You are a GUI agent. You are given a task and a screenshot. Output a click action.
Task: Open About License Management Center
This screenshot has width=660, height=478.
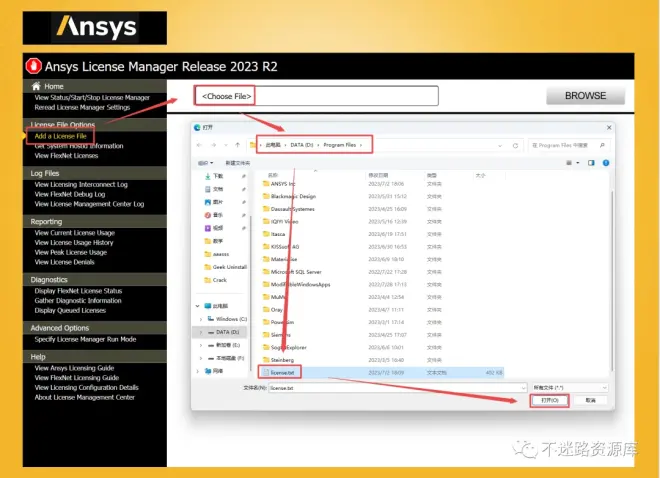pyautogui.click(x=84, y=398)
